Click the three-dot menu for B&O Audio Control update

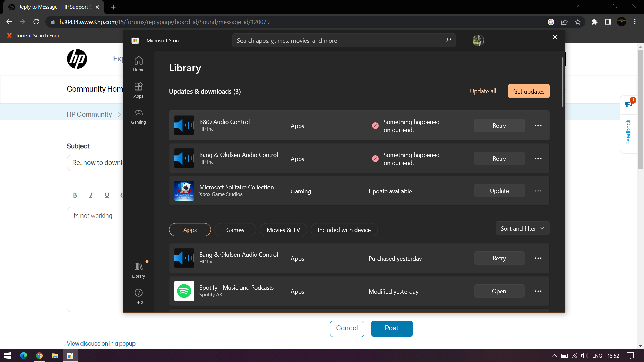tap(538, 126)
